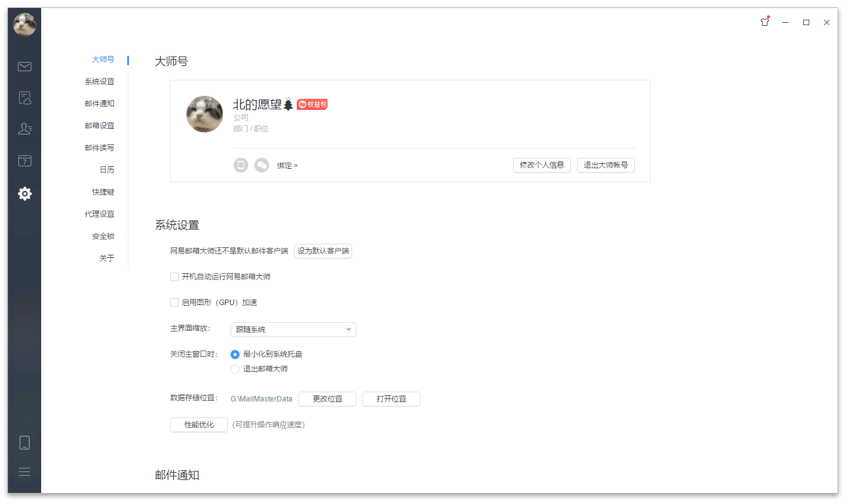Click the 设为默认客户端 button
Screen dimensions: 848x504
[323, 251]
